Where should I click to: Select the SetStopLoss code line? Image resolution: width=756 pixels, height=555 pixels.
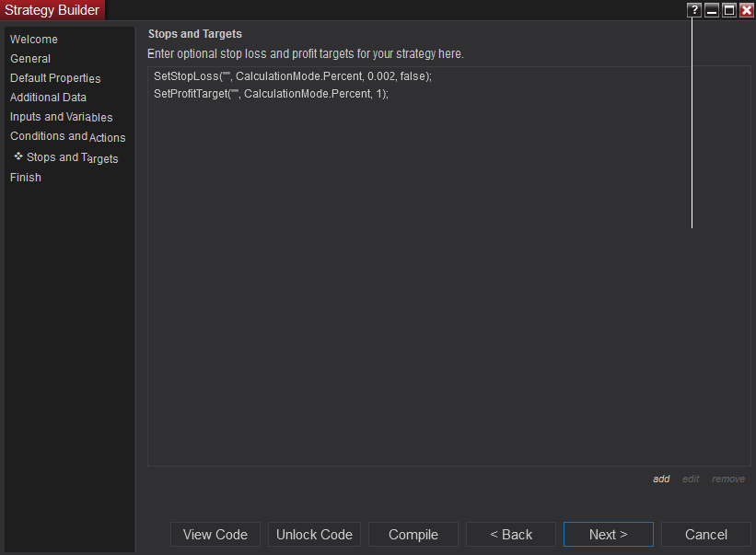292,76
